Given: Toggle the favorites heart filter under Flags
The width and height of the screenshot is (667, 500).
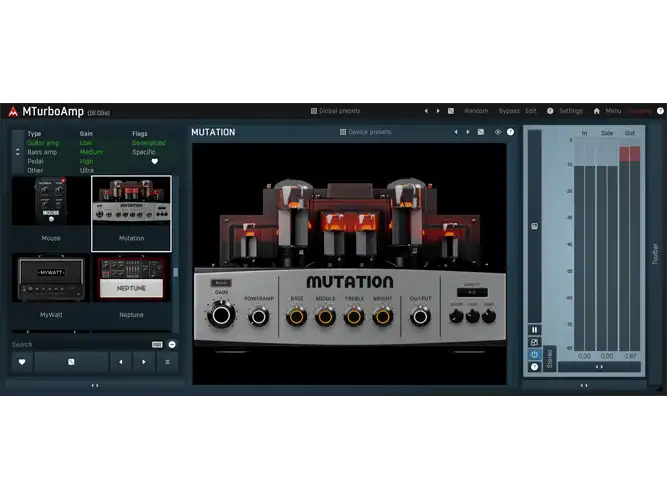Looking at the screenshot, I should pyautogui.click(x=155, y=161).
